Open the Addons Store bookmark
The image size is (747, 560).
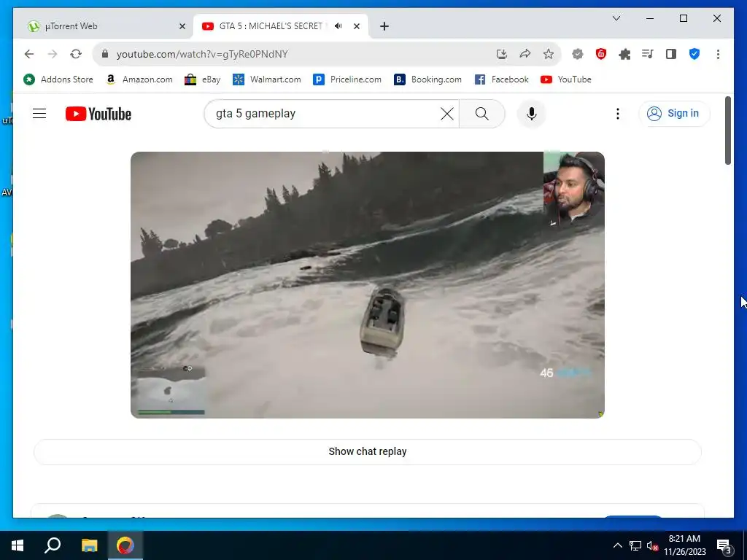pyautogui.click(x=58, y=79)
